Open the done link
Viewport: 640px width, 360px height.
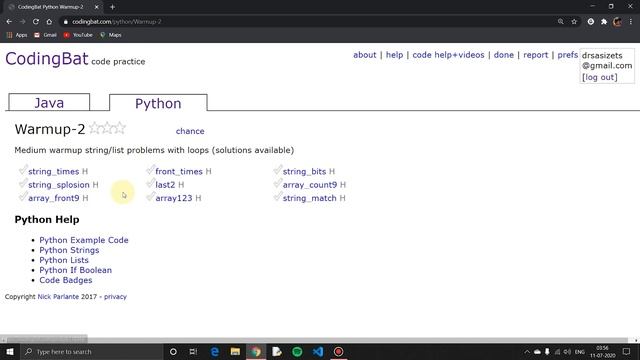(504, 55)
